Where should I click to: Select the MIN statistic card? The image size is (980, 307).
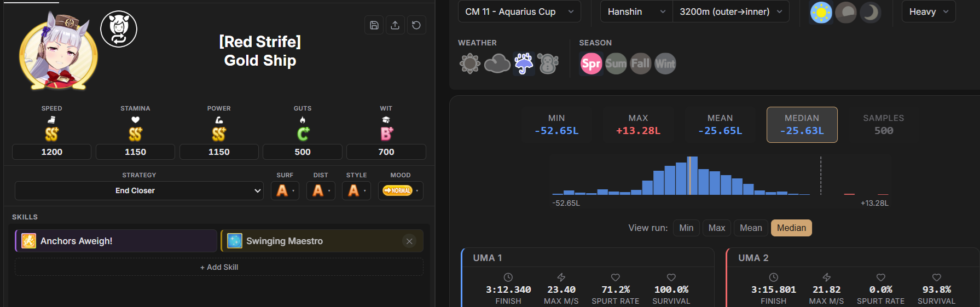coord(556,125)
